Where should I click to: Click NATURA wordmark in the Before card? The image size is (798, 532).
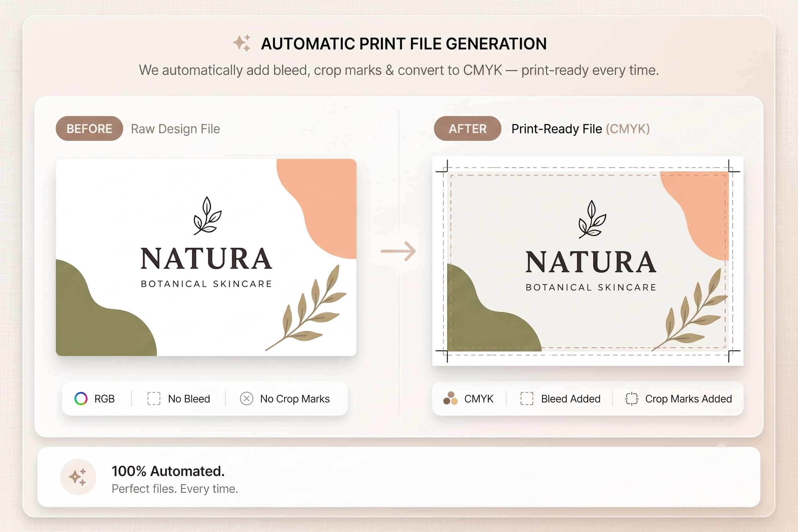206,258
